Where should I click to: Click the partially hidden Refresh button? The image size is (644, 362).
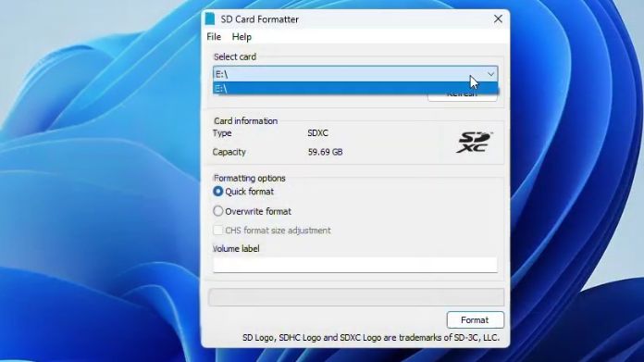pyautogui.click(x=463, y=97)
